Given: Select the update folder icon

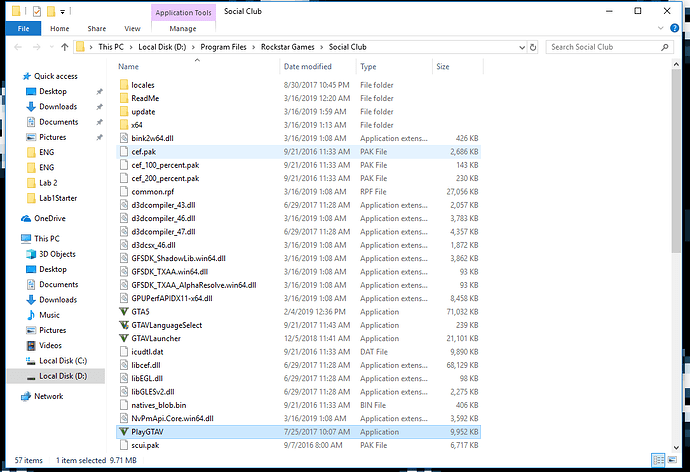Looking at the screenshot, I should [x=124, y=111].
